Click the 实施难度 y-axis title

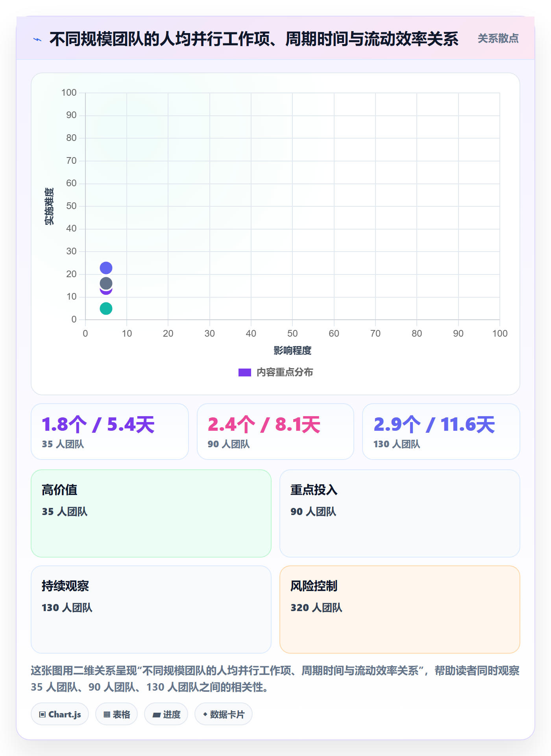point(49,206)
